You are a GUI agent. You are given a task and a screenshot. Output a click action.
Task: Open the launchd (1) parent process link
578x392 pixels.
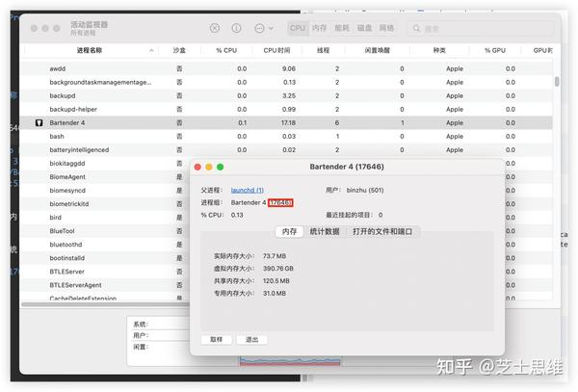[247, 190]
